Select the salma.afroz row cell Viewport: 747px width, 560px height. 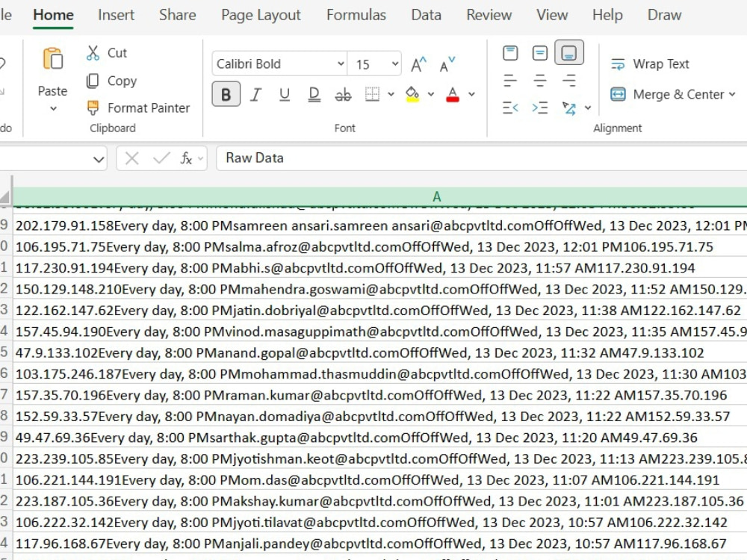click(x=379, y=246)
